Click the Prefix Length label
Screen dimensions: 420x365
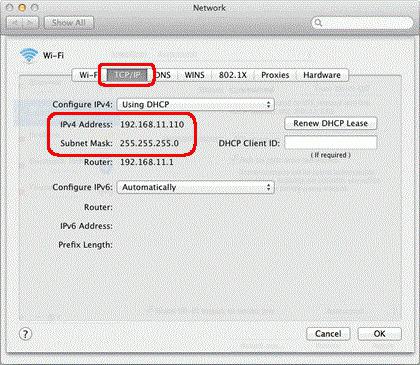85,245
